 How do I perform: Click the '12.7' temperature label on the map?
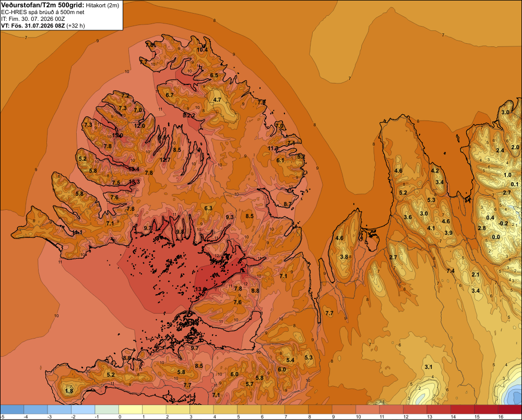tap(165, 160)
